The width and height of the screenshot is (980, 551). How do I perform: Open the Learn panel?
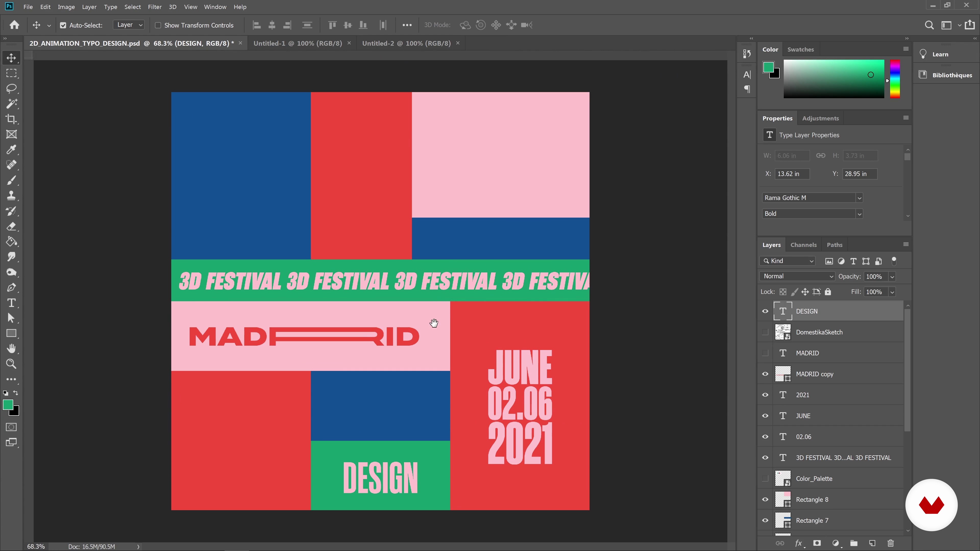pyautogui.click(x=940, y=54)
